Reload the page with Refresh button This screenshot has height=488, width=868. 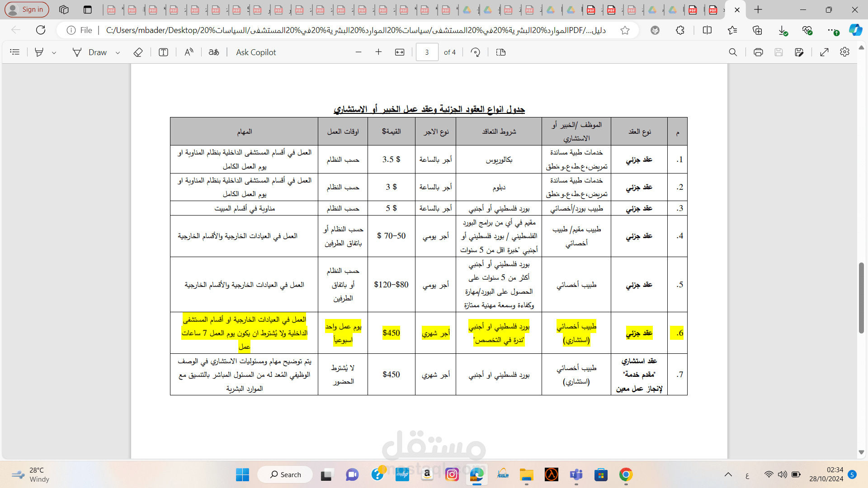click(x=41, y=30)
